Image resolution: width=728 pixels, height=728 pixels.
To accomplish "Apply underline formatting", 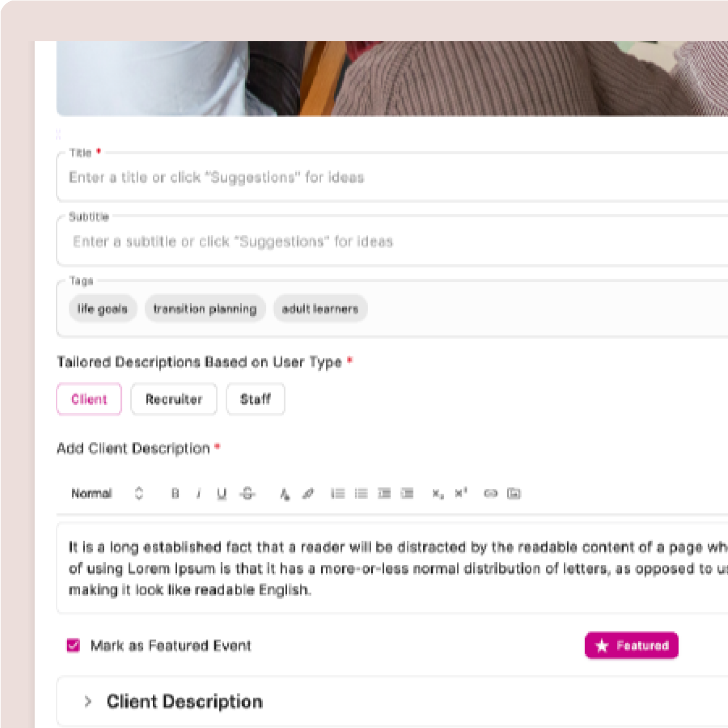I will 220,493.
